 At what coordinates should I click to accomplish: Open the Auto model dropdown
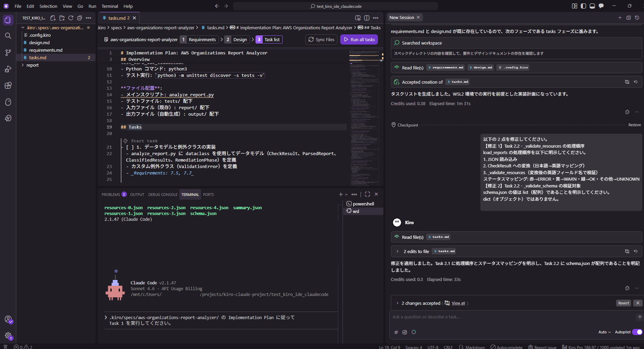coord(604,332)
